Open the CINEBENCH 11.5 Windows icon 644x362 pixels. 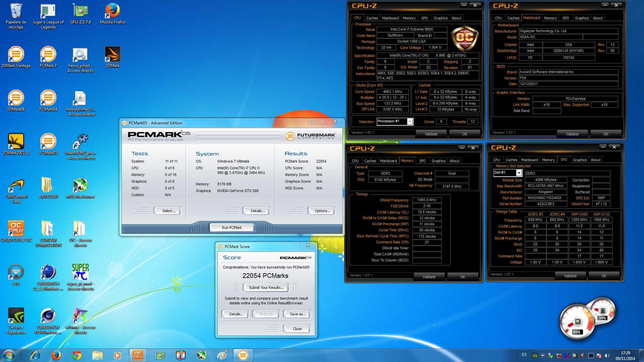coord(48,278)
